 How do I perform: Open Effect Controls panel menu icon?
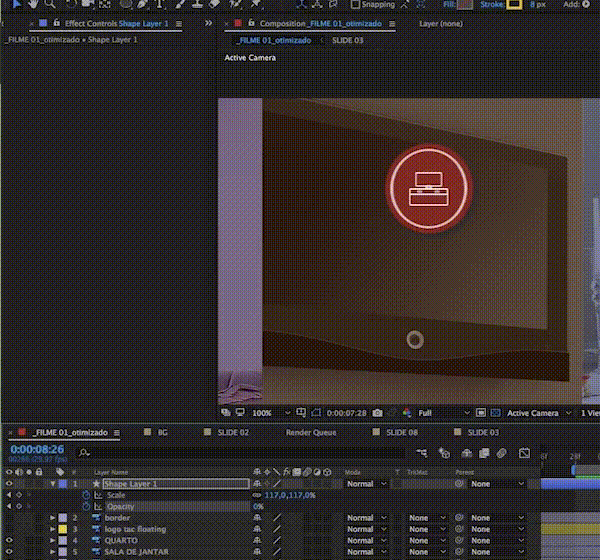(178, 23)
